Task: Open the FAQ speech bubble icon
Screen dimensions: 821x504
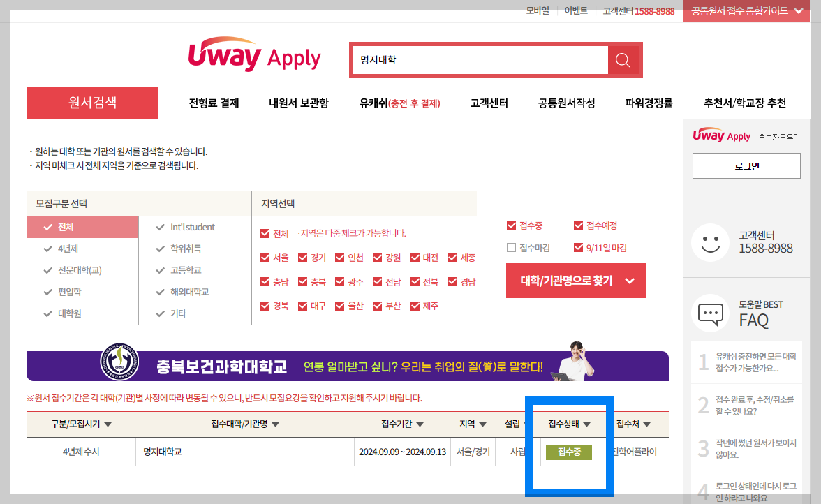Action: point(710,313)
